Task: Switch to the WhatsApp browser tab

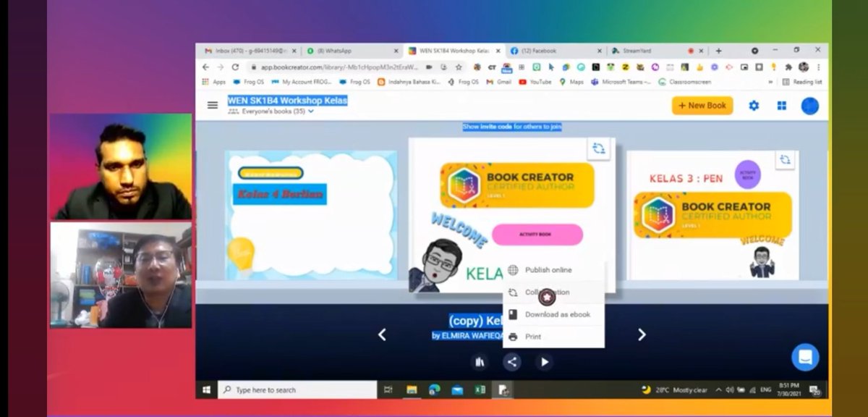Action: click(x=352, y=51)
